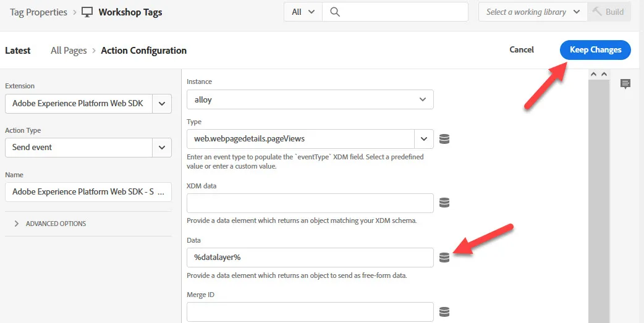This screenshot has height=323, width=644.
Task: Open the Instance alloy dropdown
Action: [x=310, y=99]
